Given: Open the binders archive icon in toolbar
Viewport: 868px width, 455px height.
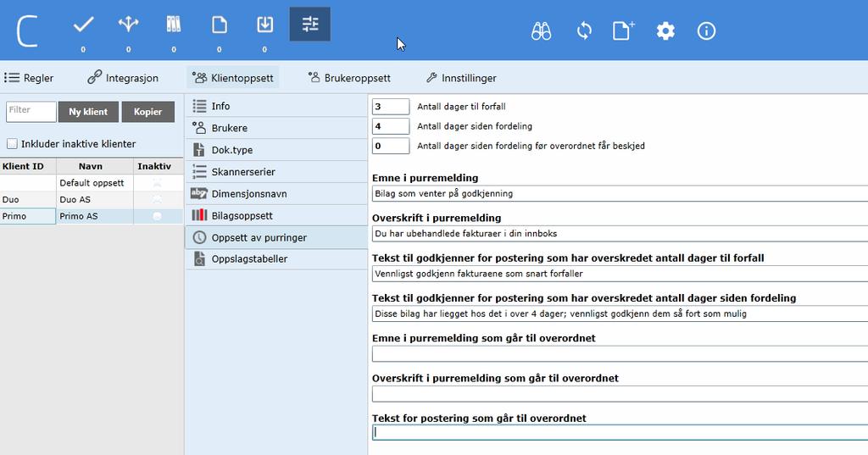Looking at the screenshot, I should click(174, 25).
